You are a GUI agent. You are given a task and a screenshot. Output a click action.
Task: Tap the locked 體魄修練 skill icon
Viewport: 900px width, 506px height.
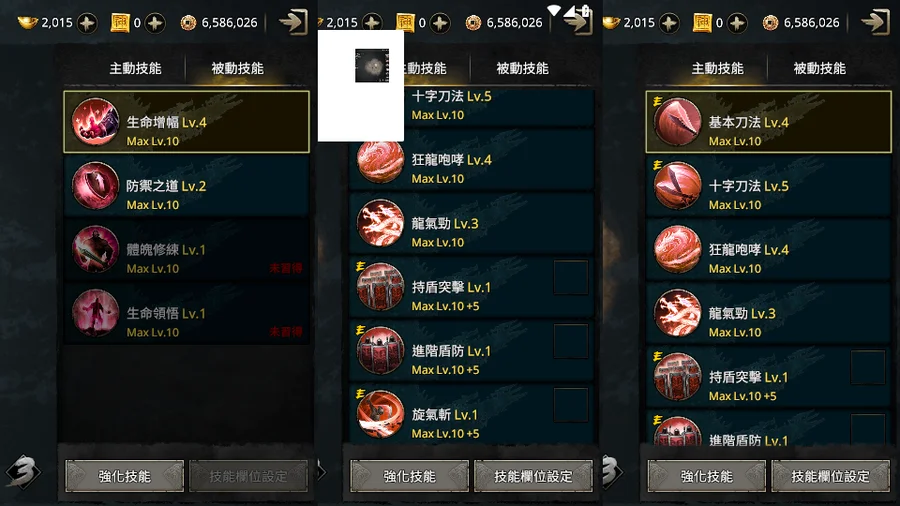point(95,249)
